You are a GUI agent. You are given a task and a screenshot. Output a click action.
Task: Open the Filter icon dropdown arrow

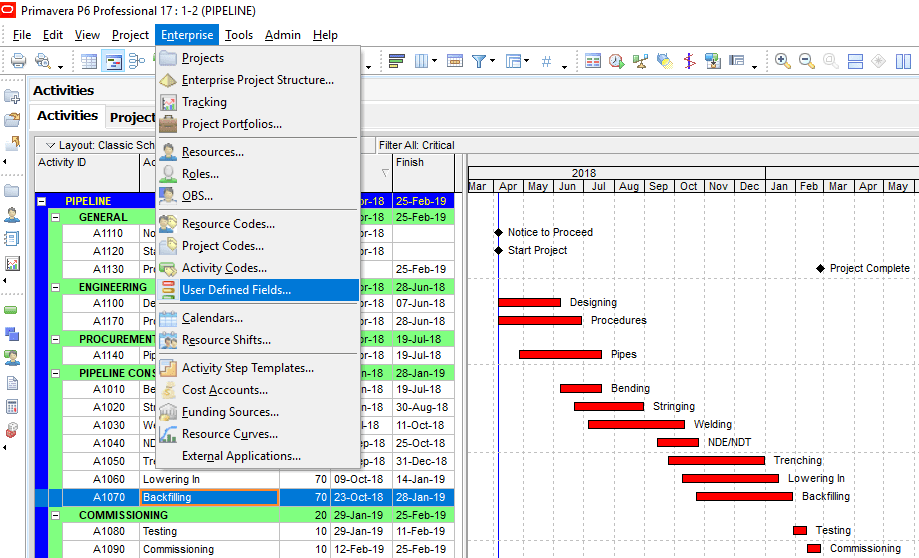tap(492, 61)
